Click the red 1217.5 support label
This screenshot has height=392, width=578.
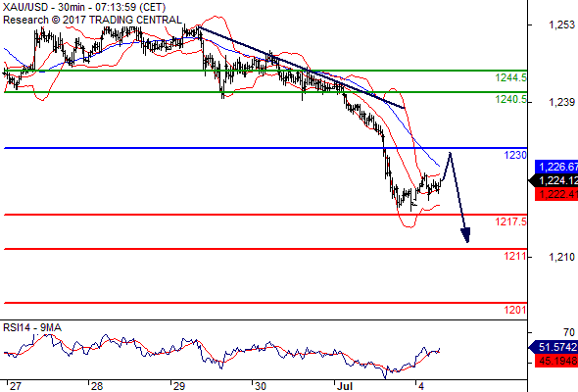click(x=511, y=222)
